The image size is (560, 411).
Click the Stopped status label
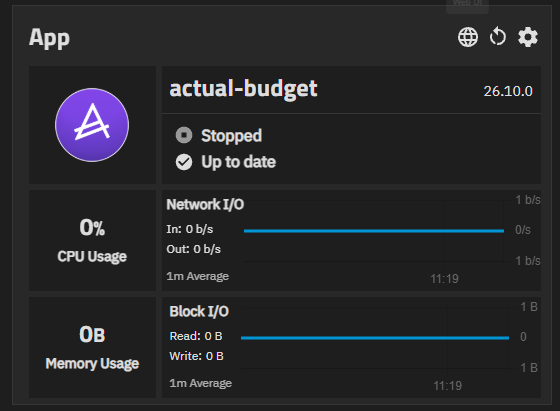231,136
